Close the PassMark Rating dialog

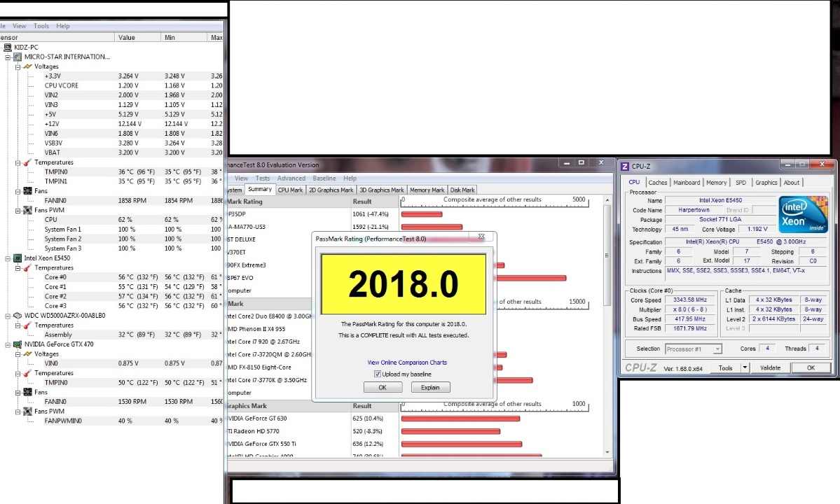(481, 237)
